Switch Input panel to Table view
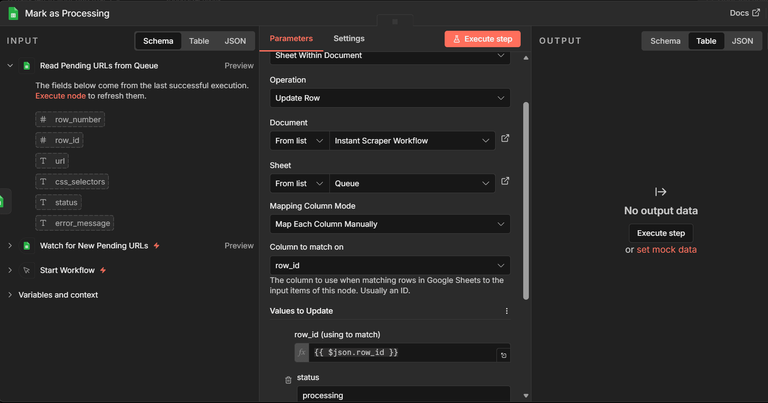768x403 pixels. coord(199,41)
